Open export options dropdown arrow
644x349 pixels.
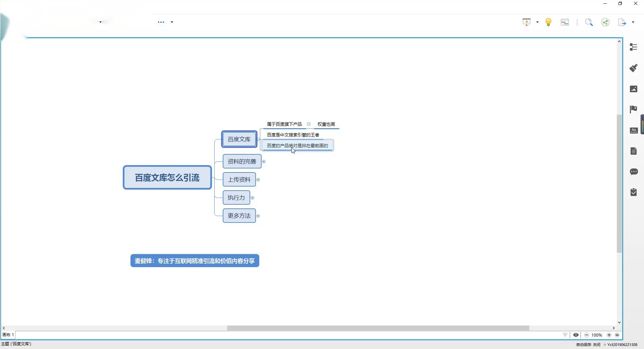click(633, 22)
